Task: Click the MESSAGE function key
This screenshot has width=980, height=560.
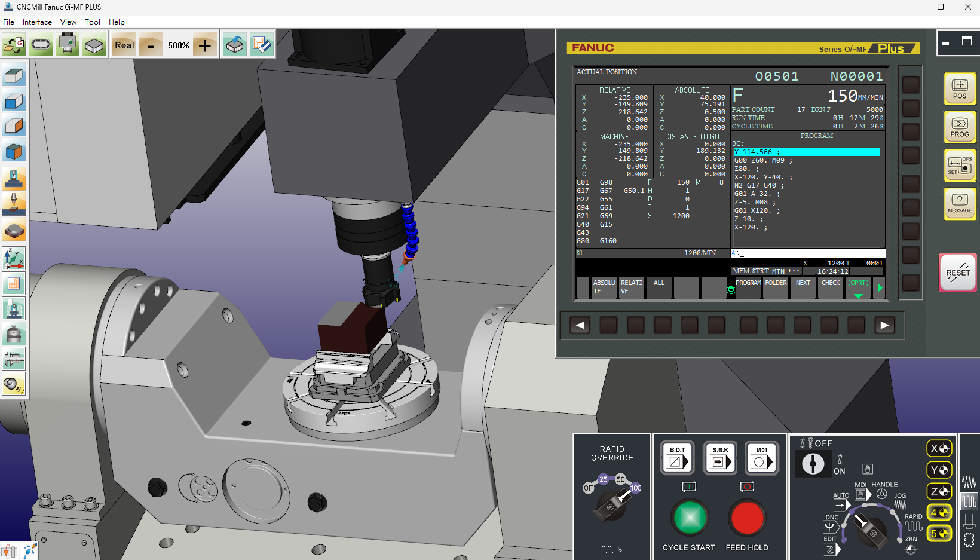Action: [x=960, y=203]
